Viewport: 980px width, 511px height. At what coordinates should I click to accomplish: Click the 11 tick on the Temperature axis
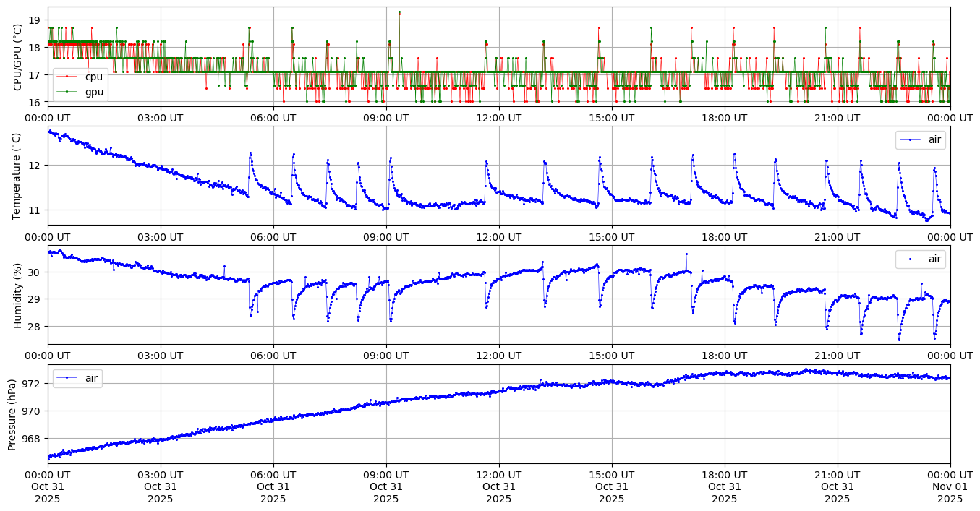point(36,210)
